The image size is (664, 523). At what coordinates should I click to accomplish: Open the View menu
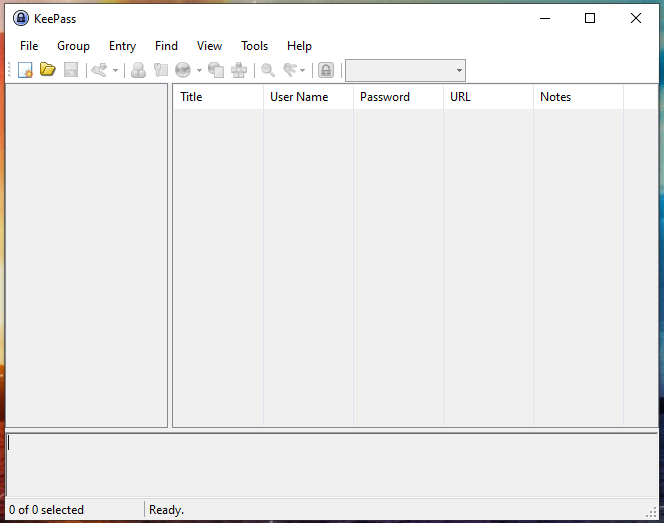[x=209, y=46]
